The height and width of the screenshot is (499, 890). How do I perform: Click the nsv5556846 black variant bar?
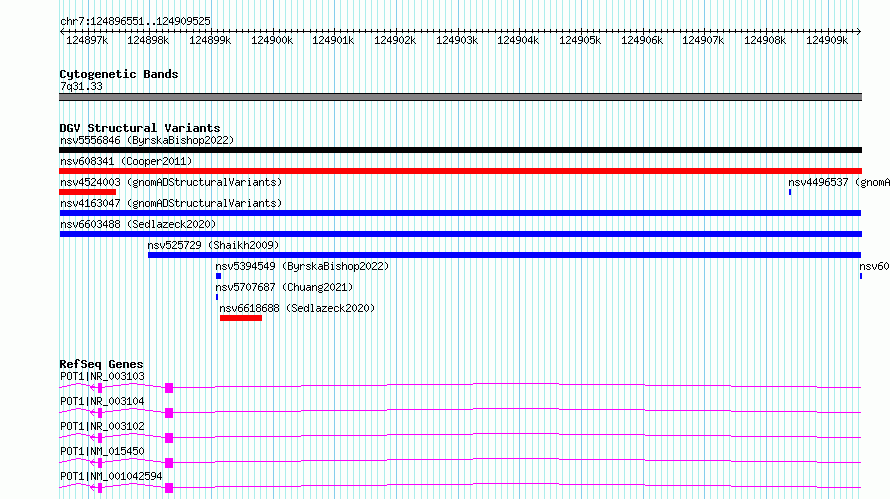coord(460,150)
